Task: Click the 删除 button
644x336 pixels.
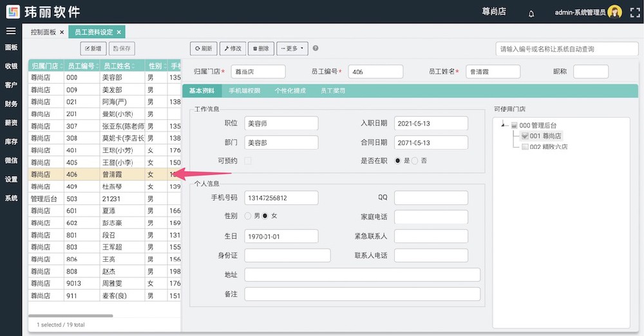Action: pos(261,48)
